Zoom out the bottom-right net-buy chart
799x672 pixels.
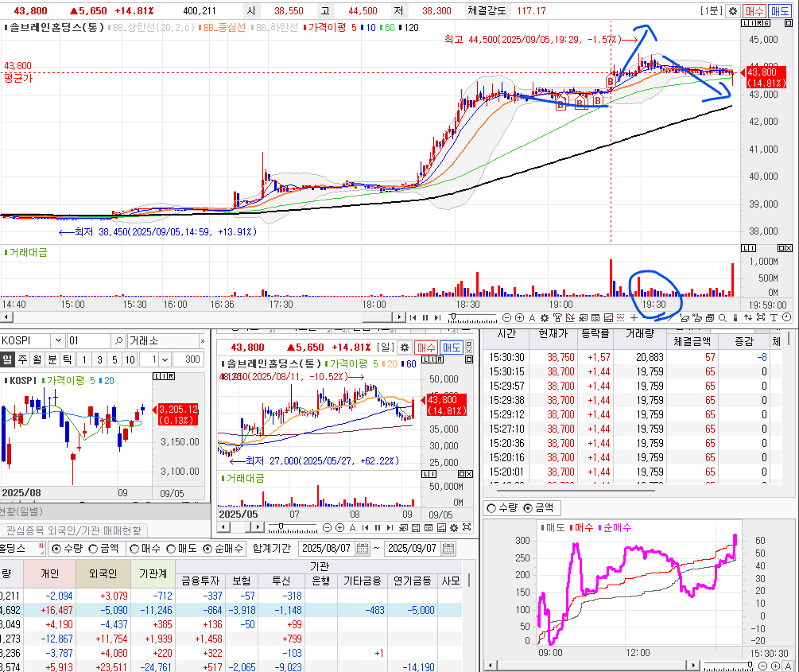coord(762,666)
